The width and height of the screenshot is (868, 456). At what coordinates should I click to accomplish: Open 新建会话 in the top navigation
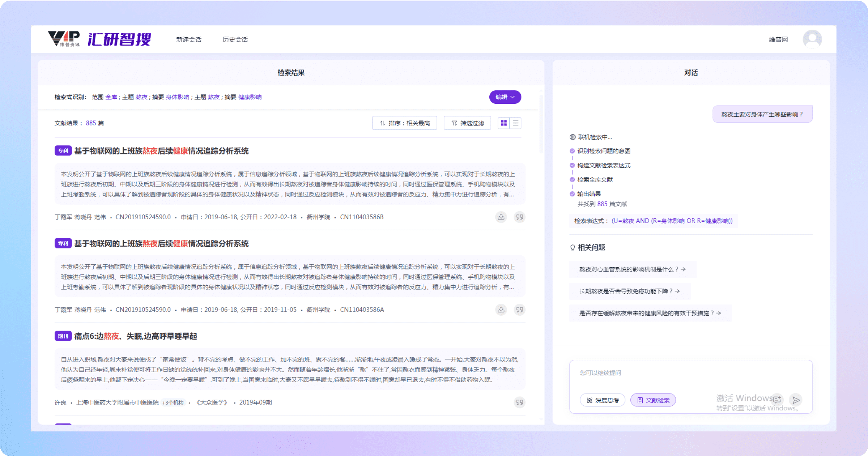coord(188,39)
